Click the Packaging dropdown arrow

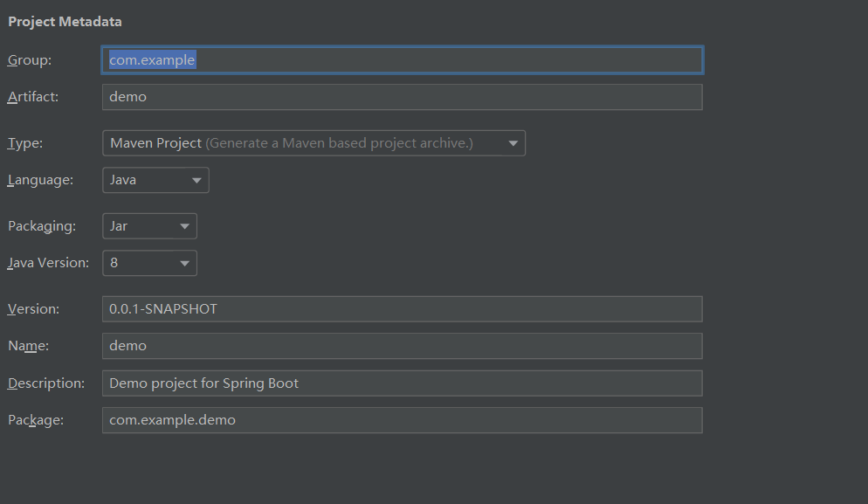[185, 226]
